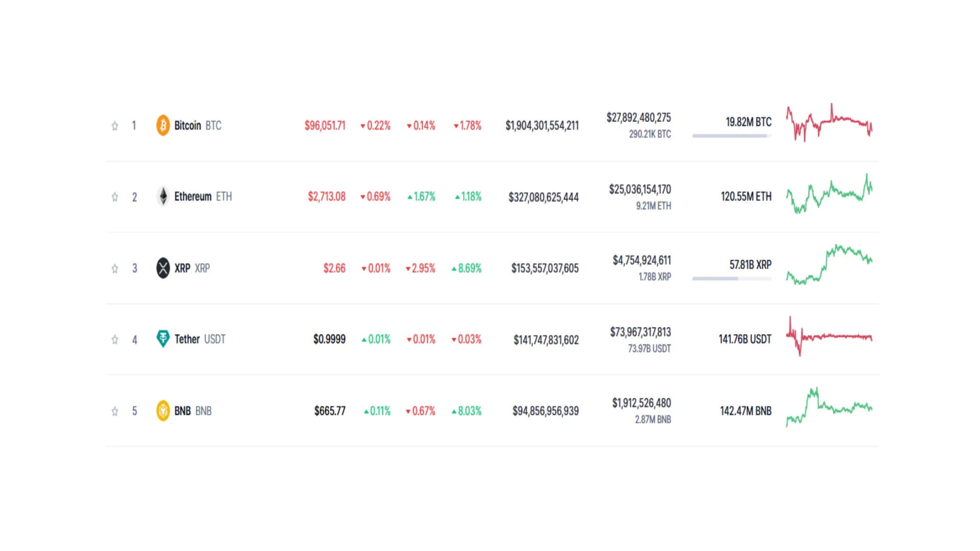980x551 pixels.
Task: Click the XRP logo icon
Action: 163,268
